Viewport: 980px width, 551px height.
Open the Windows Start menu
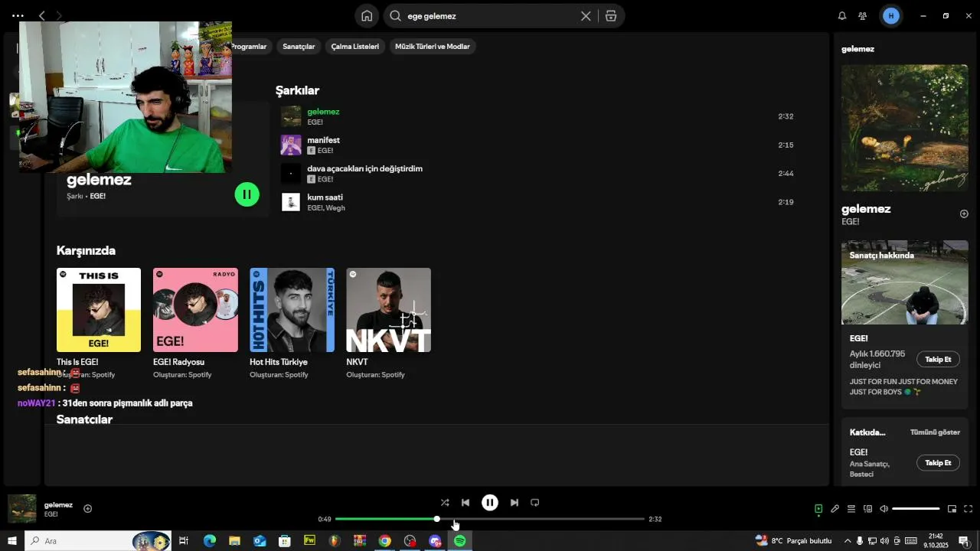11,541
